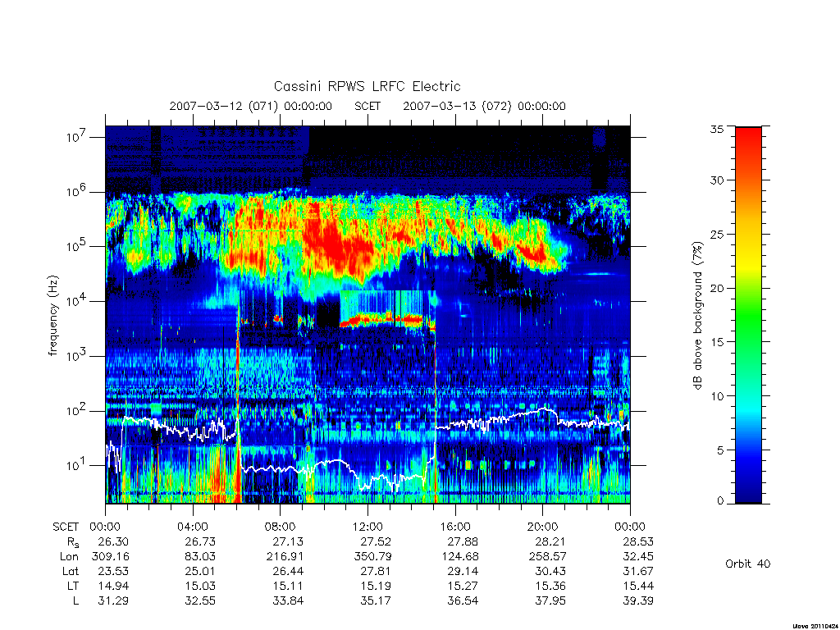Screen dimensions: 840x630
Task: Click the Rs value 26.30
Action: pyautogui.click(x=113, y=541)
